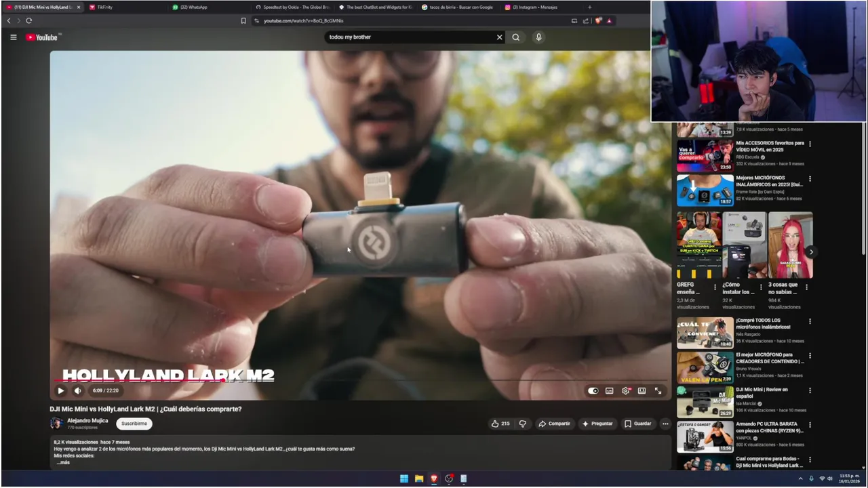Mute the video volume
The image size is (868, 488).
click(x=77, y=390)
